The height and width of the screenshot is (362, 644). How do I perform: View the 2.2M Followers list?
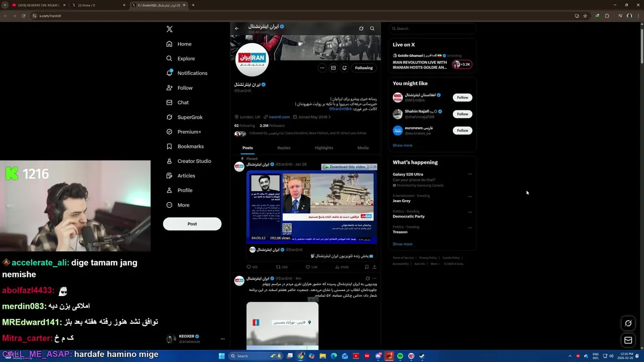pos(272,125)
